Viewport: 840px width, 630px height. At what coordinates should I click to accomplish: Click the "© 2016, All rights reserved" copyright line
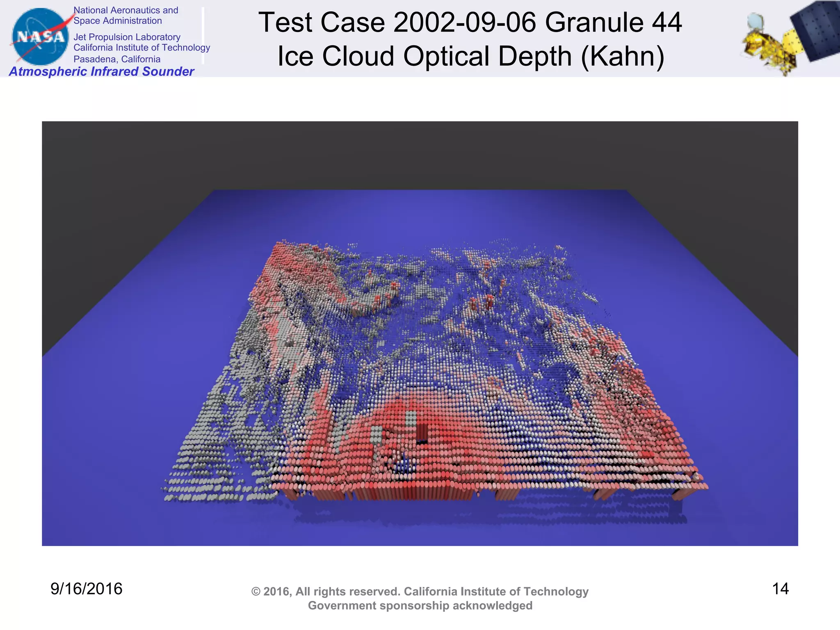(x=420, y=591)
